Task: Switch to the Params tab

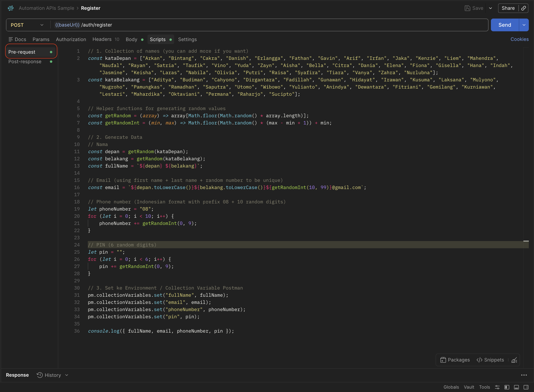Action: tap(41, 39)
